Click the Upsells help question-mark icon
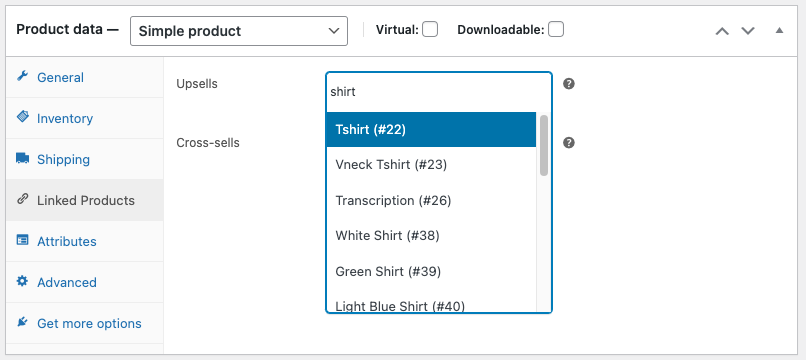 click(x=569, y=84)
